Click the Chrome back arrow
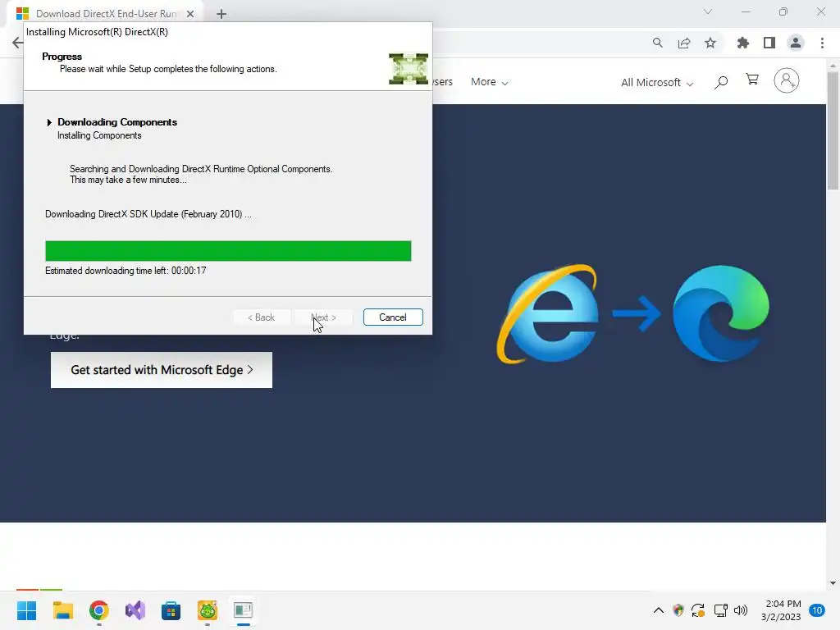 pyautogui.click(x=18, y=43)
